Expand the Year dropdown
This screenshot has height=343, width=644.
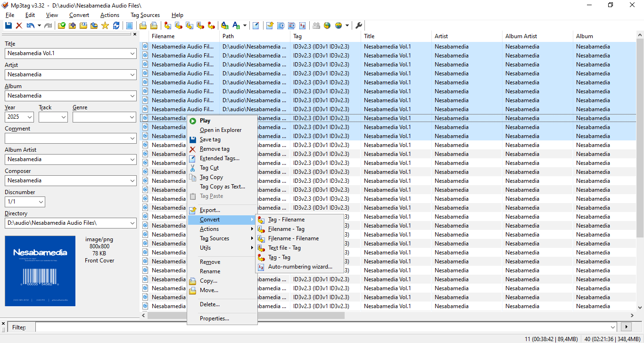[30, 117]
